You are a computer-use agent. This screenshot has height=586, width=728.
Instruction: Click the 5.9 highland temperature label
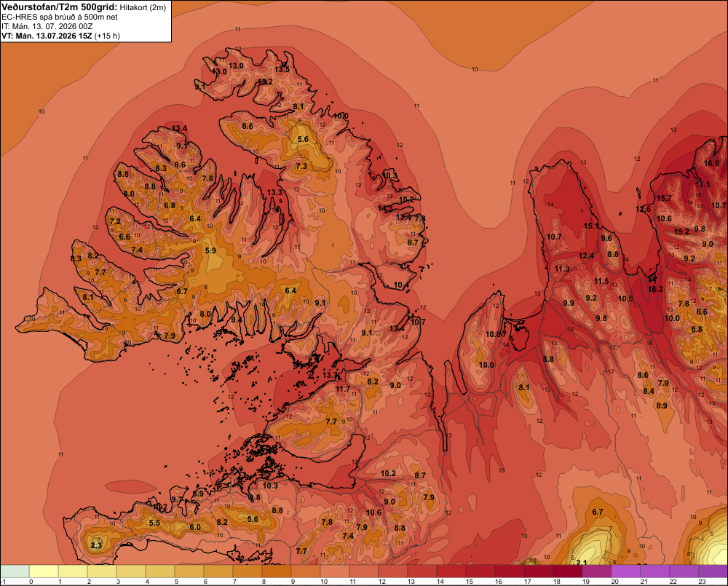point(210,250)
